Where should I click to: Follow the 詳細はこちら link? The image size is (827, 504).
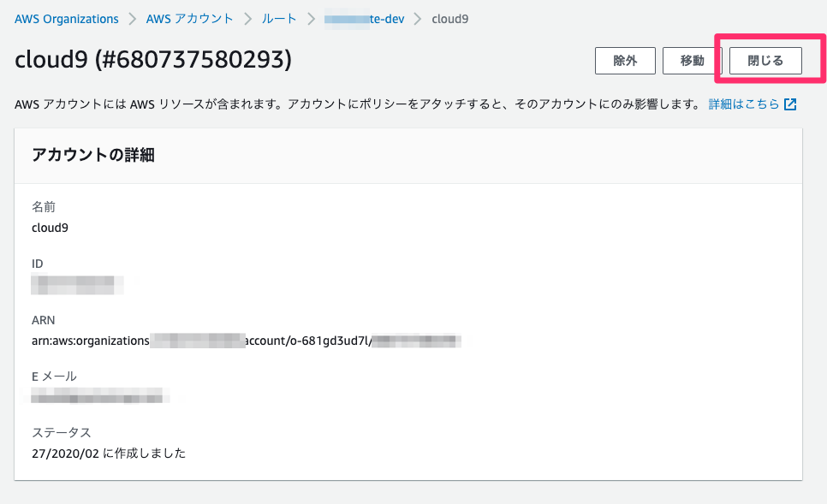pyautogui.click(x=744, y=104)
